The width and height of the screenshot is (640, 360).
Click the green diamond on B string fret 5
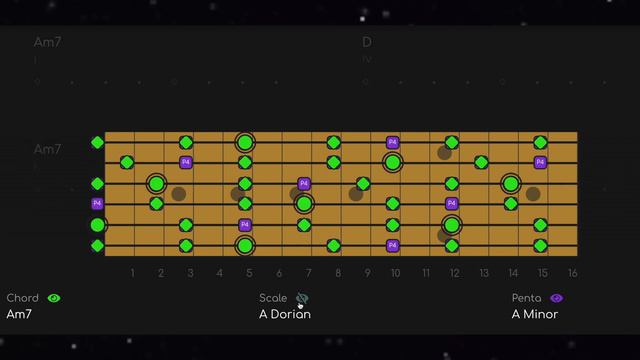[245, 162]
